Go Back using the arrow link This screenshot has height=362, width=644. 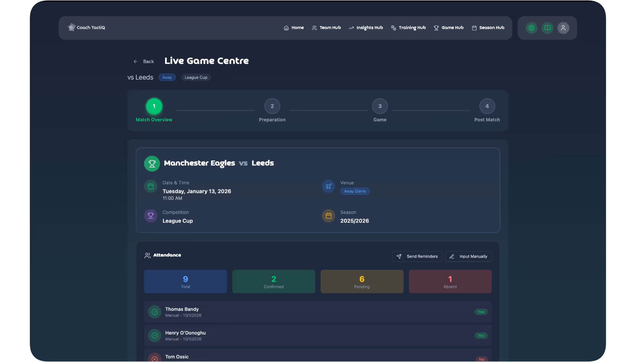click(144, 61)
